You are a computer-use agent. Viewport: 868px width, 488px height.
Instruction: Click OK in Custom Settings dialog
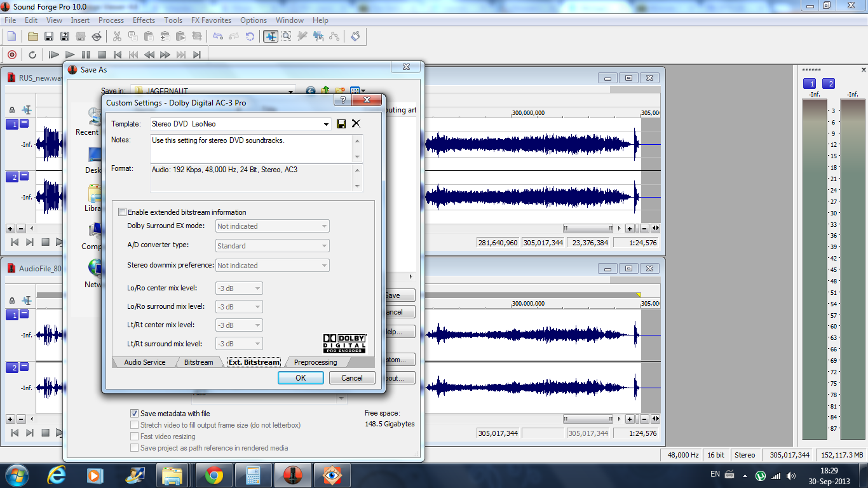[301, 377]
